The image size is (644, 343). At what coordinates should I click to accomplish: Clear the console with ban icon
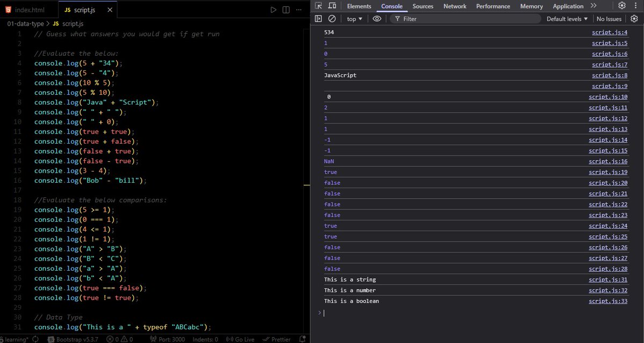[x=332, y=19]
